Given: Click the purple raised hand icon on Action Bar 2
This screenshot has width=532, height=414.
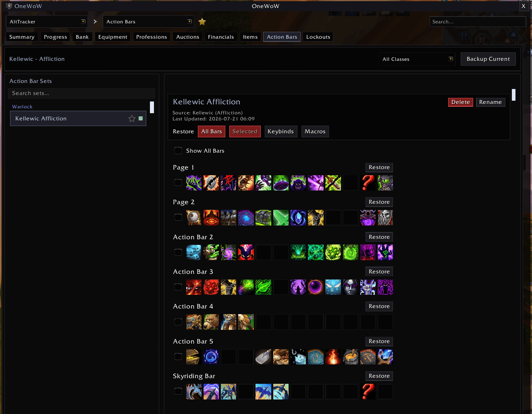Looking at the screenshot, I should [368, 253].
